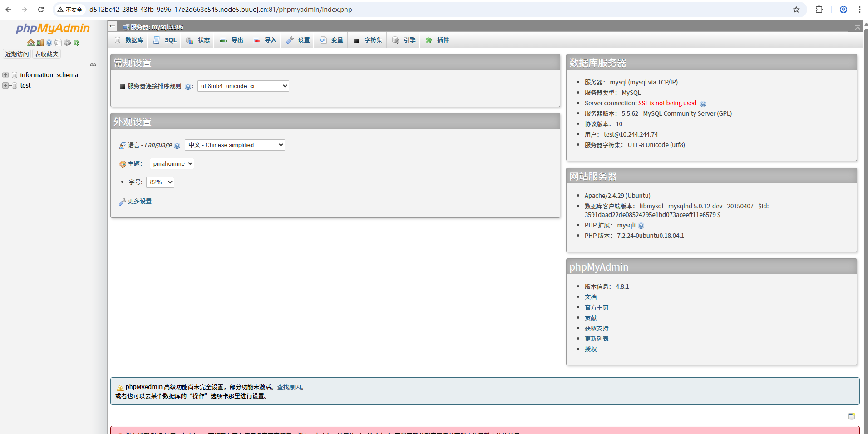Viewport: 868px width, 434px height.
Task: Click the 查找原因 link in warning
Action: coord(289,387)
